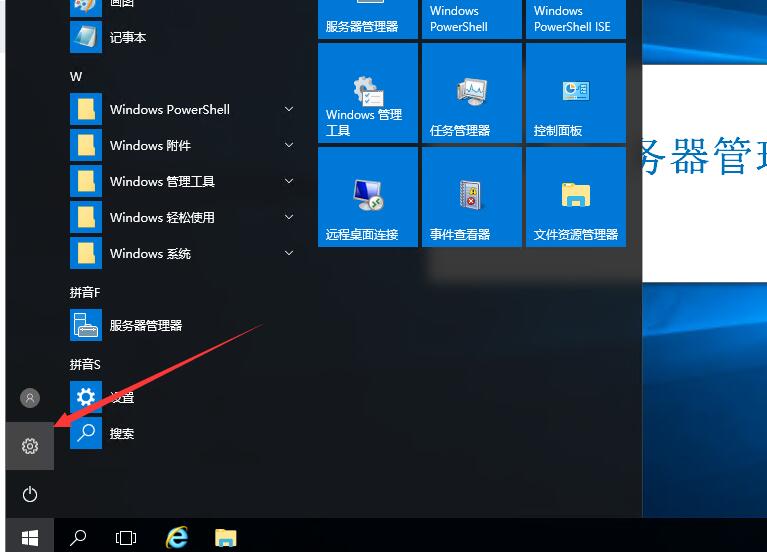Click the 拼音F group header
Image resolution: width=767 pixels, height=552 pixels.
85,292
